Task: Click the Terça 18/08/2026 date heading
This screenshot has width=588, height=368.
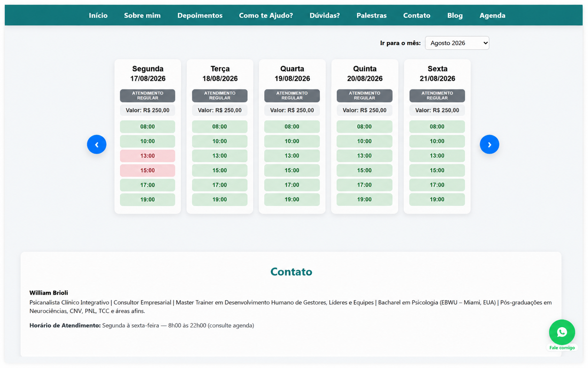Action: pos(220,73)
